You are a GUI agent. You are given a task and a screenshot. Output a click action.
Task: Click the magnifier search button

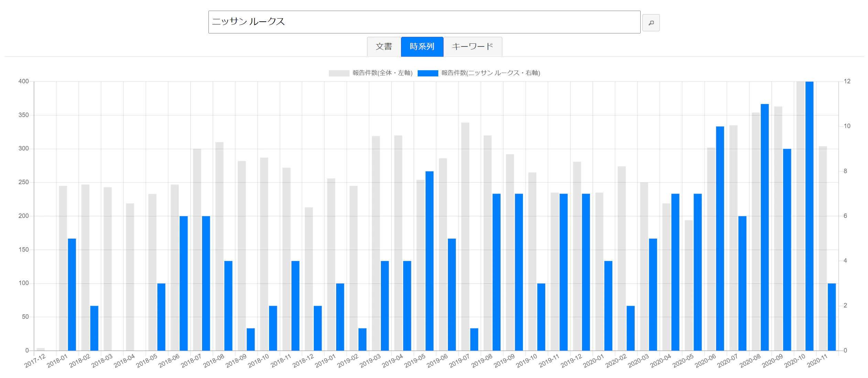tap(651, 23)
